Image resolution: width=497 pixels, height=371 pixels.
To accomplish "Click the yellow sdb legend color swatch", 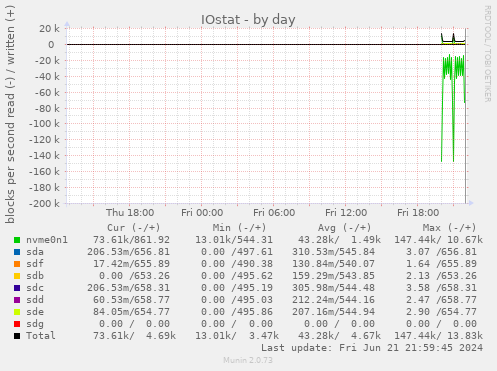I will [17, 276].
